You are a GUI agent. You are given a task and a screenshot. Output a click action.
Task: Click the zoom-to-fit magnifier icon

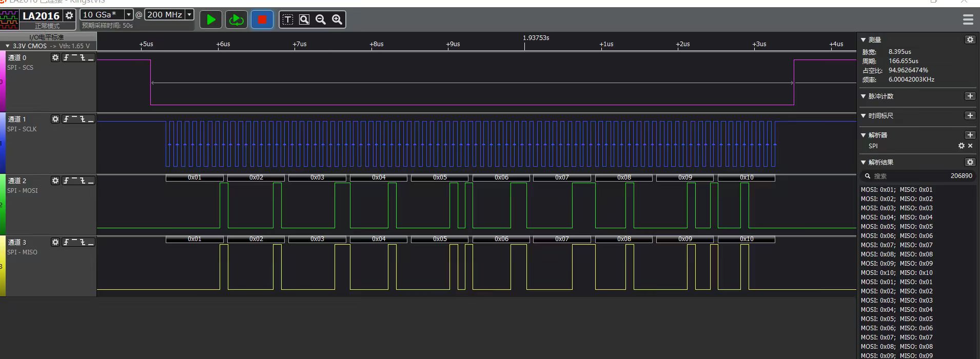click(x=304, y=19)
